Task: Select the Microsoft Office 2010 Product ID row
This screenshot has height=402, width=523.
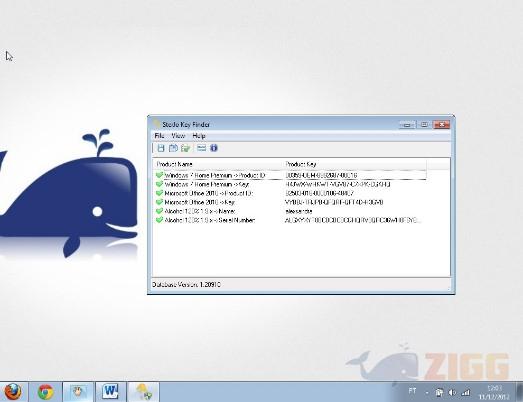Action: pyautogui.click(x=291, y=193)
